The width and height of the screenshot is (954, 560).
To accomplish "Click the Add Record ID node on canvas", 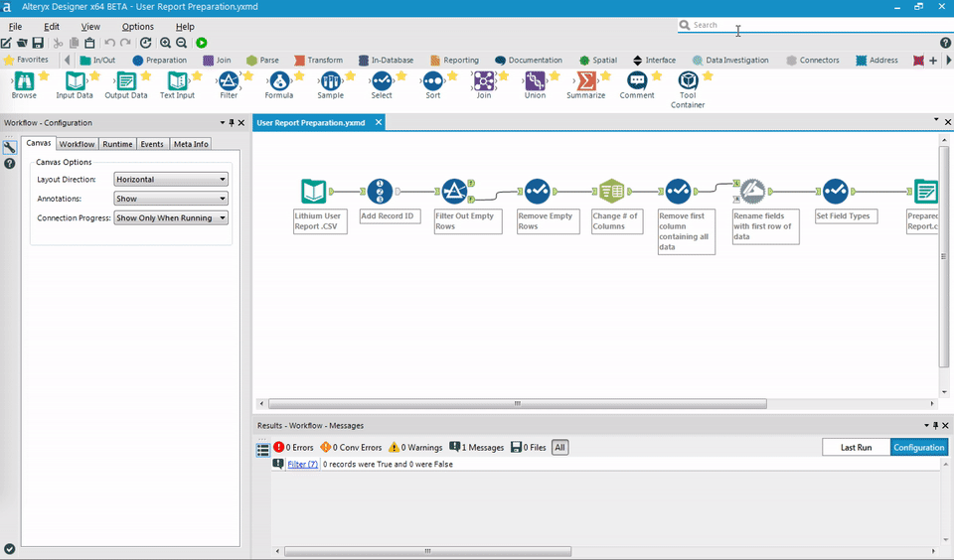I will 380,191.
